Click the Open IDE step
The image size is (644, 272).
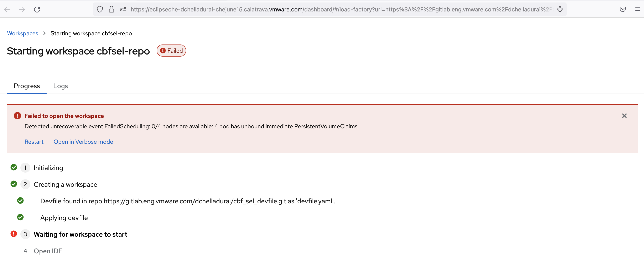coord(48,251)
